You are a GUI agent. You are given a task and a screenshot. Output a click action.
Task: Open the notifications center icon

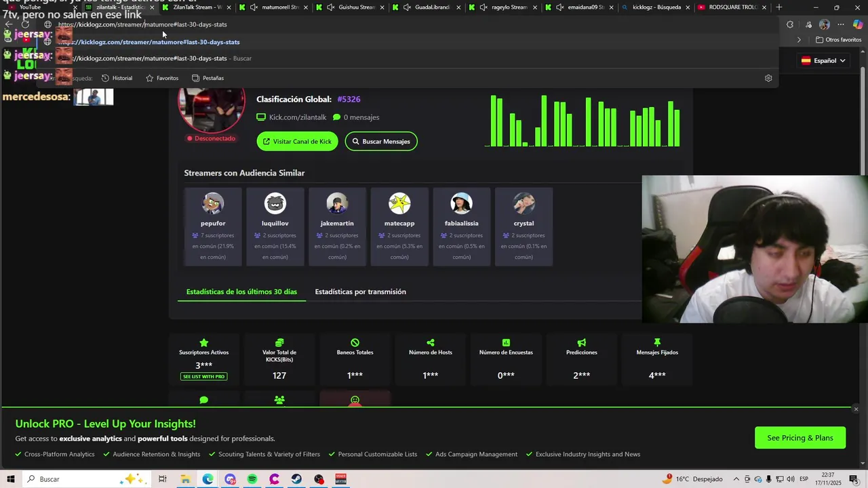coord(854,479)
